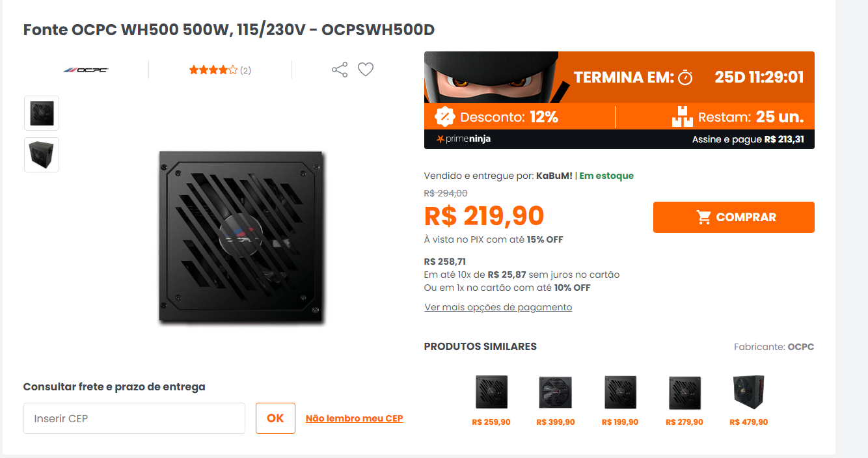Viewport: 868px width, 458px height.
Task: Click the Prime Ninja logo
Action: click(x=463, y=139)
